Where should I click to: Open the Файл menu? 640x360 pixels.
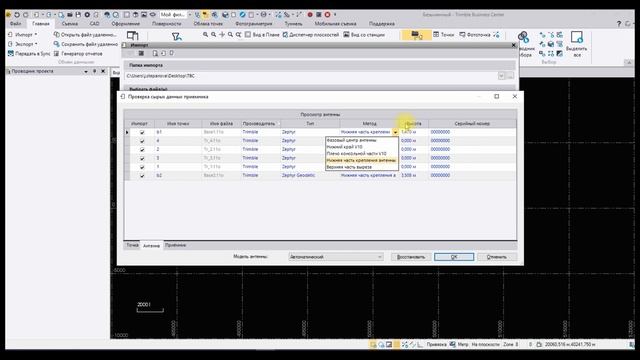[16, 24]
